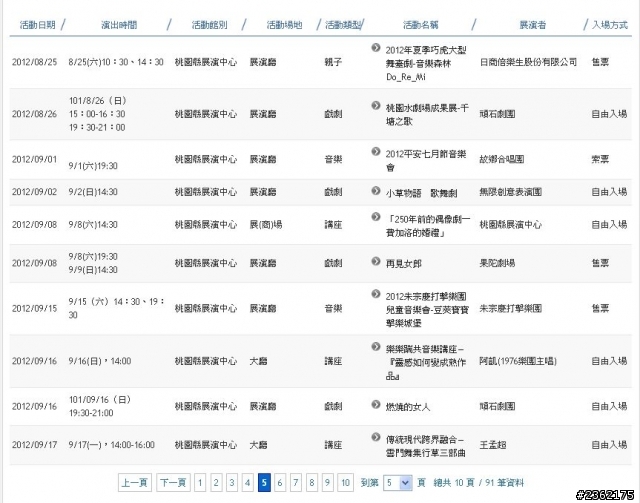Viewport: 640px width, 503px height.
Task: Open event 桃園水劇場成果展-千塘之歌
Action: click(x=427, y=115)
